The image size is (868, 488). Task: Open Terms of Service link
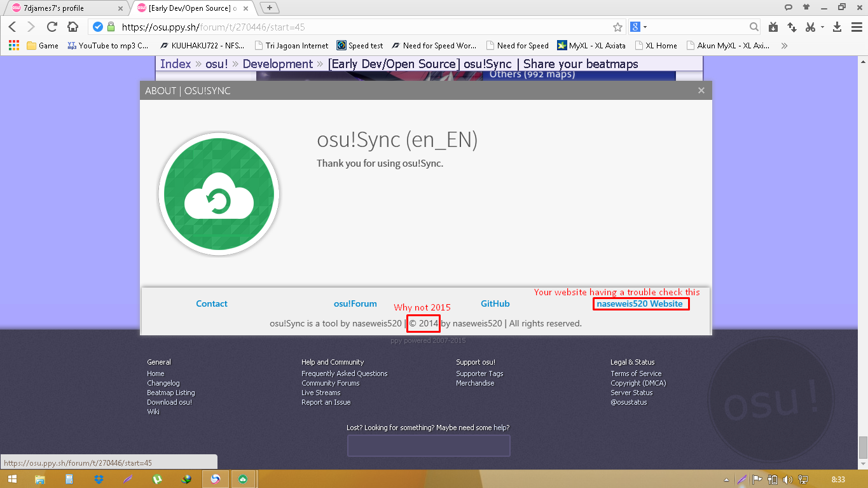click(x=636, y=373)
